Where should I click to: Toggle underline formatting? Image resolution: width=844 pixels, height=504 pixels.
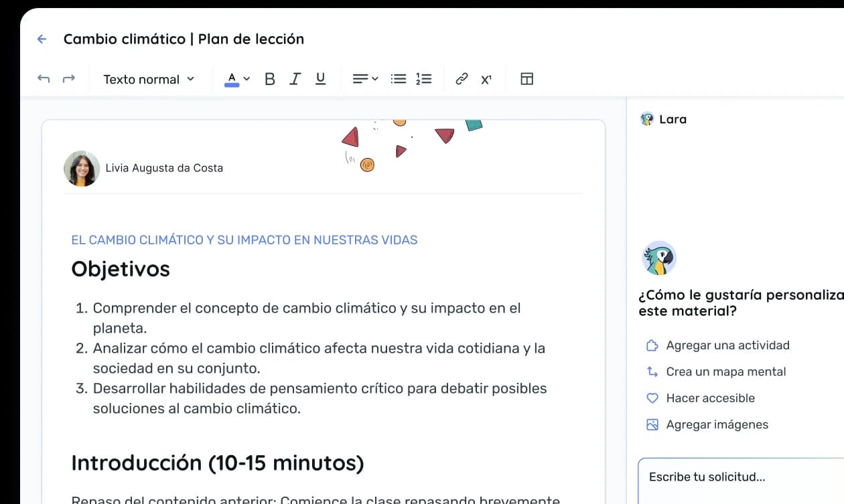[320, 79]
